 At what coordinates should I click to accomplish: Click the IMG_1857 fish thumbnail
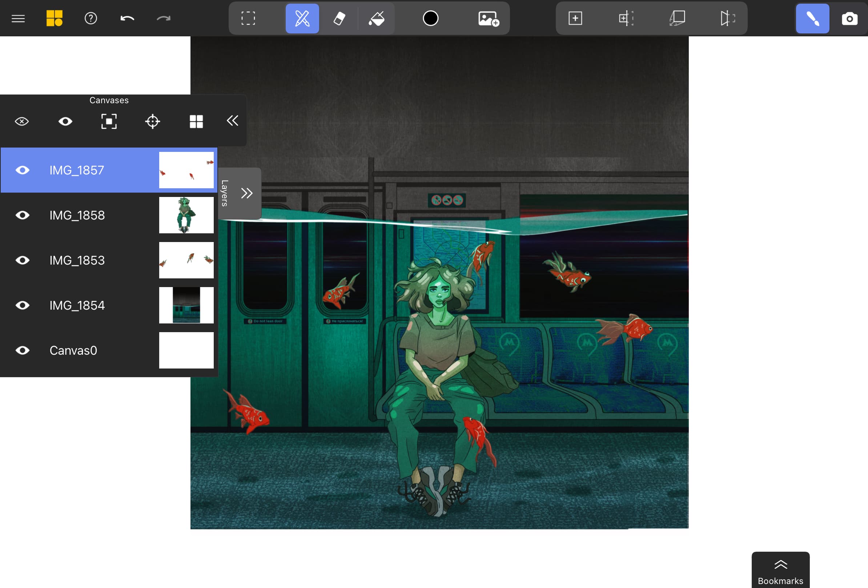186,170
